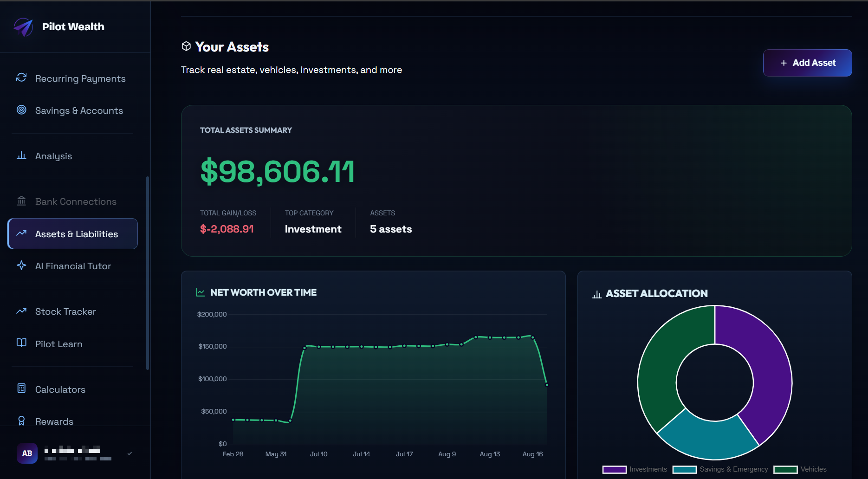Open the Rewards page
The image size is (868, 479).
(x=72, y=421)
